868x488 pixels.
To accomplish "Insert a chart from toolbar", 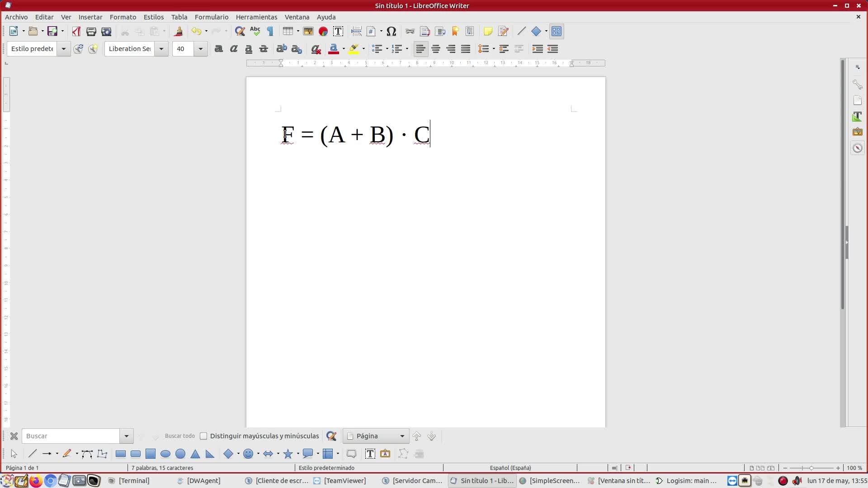I will point(323,31).
